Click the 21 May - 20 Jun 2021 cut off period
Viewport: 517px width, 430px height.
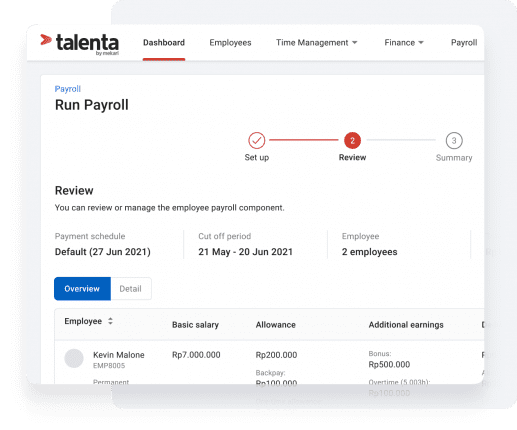[245, 252]
